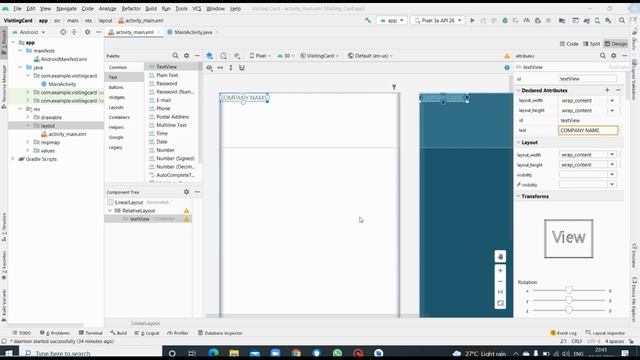Open the API 30 version dropdown
The image size is (640, 360).
[x=286, y=56]
